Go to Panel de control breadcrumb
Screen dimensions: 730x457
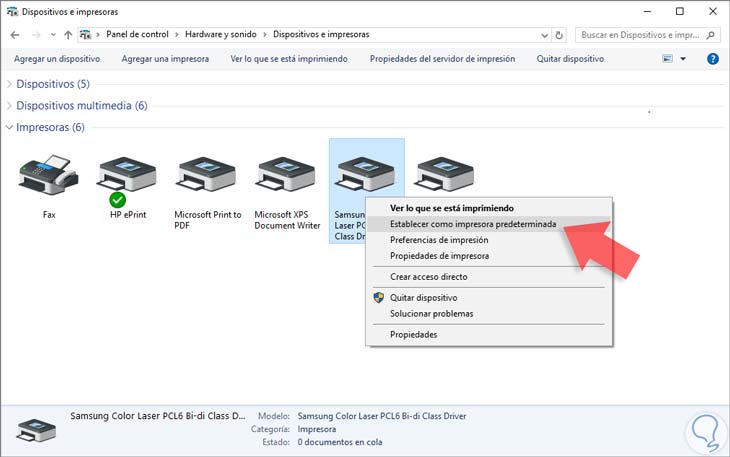click(x=137, y=34)
